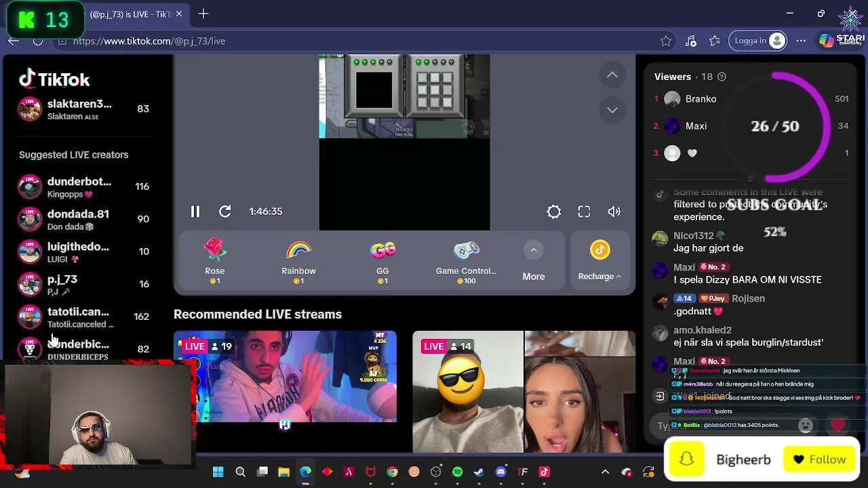Open the player settings gear
The height and width of the screenshot is (488, 868).
coord(554,211)
